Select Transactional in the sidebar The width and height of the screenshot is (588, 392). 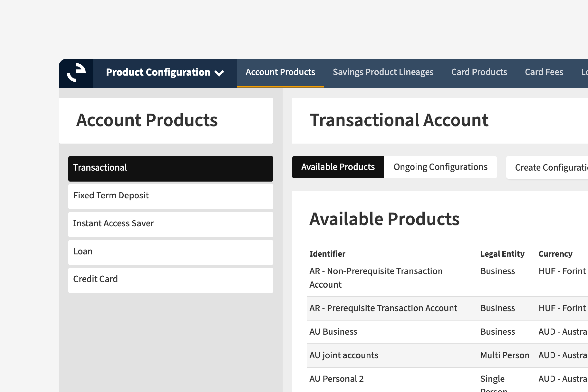[171, 168]
